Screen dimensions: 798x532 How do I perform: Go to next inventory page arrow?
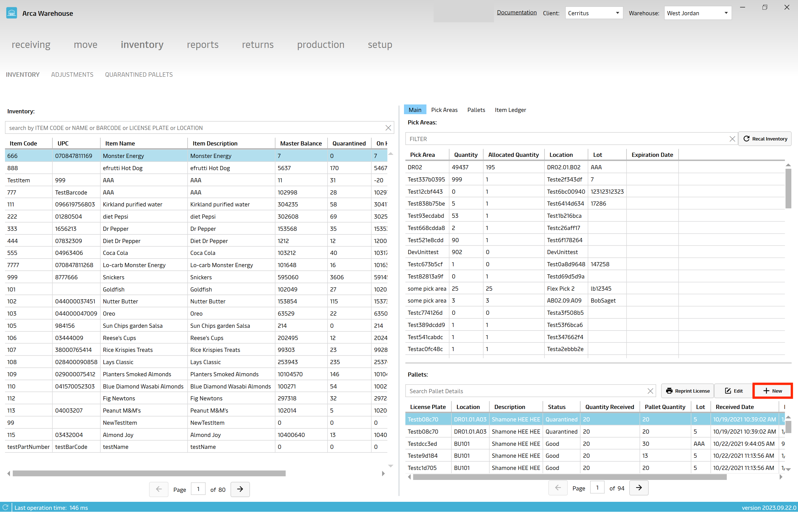coord(240,489)
